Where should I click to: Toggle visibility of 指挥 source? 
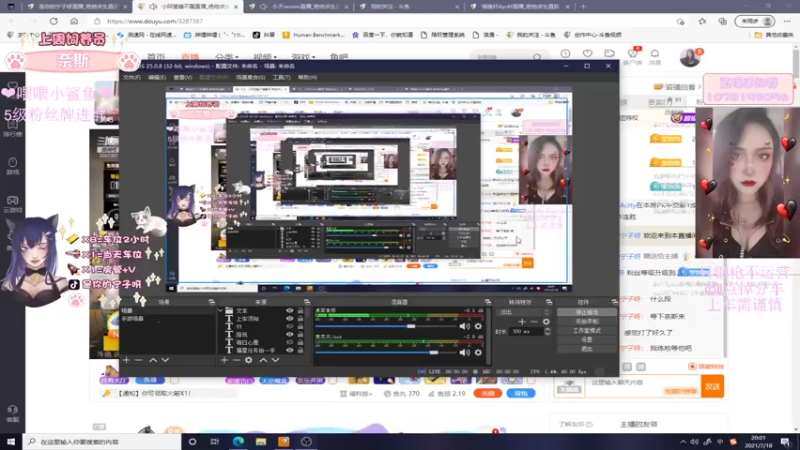(x=289, y=335)
